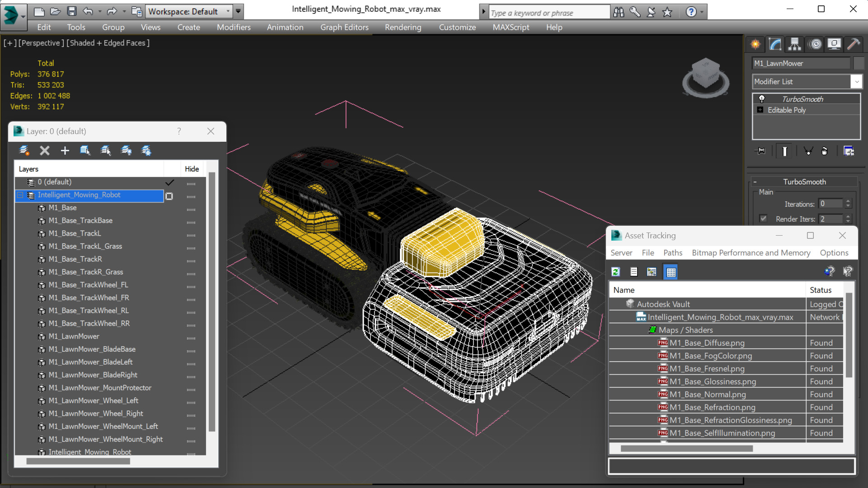The height and width of the screenshot is (488, 868).
Task: Click Delete layer X icon
Action: (x=44, y=150)
